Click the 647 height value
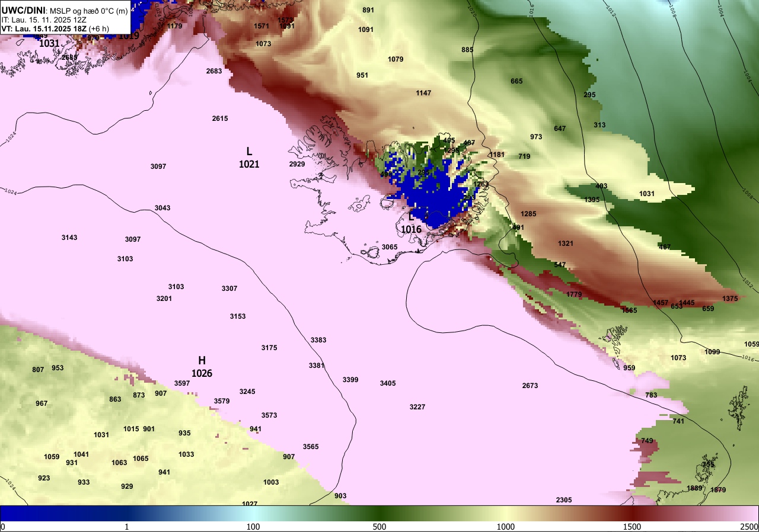 point(560,129)
